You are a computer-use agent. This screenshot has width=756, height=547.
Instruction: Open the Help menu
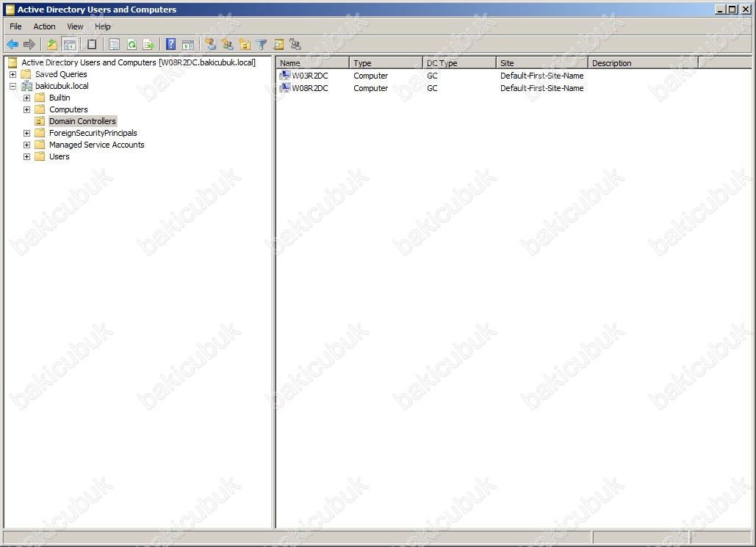(x=102, y=26)
